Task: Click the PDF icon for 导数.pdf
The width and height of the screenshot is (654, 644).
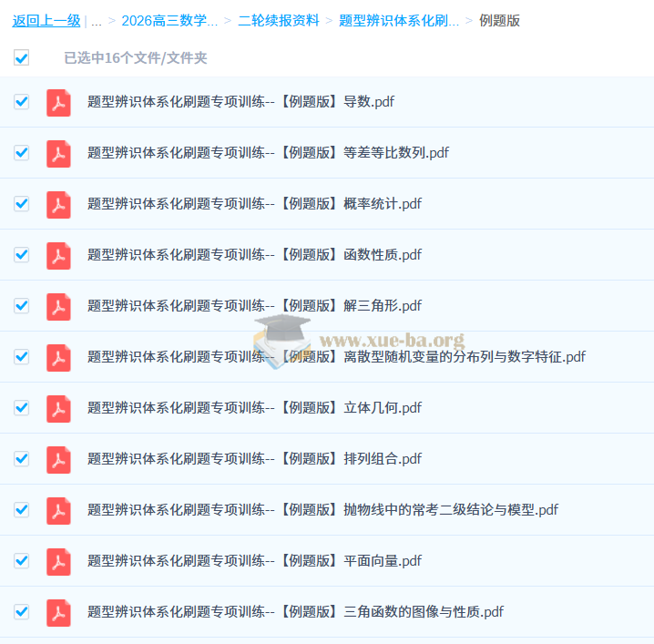Action: click(58, 102)
